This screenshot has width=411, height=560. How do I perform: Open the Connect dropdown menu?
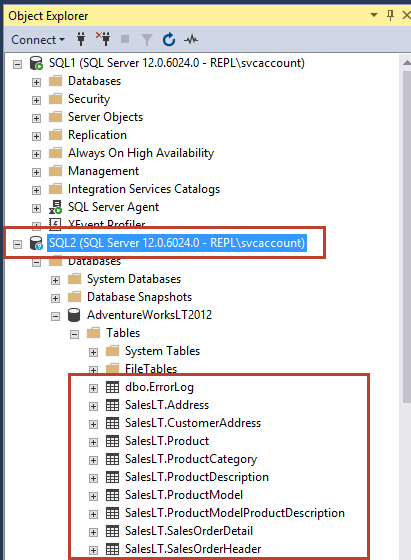coord(38,39)
